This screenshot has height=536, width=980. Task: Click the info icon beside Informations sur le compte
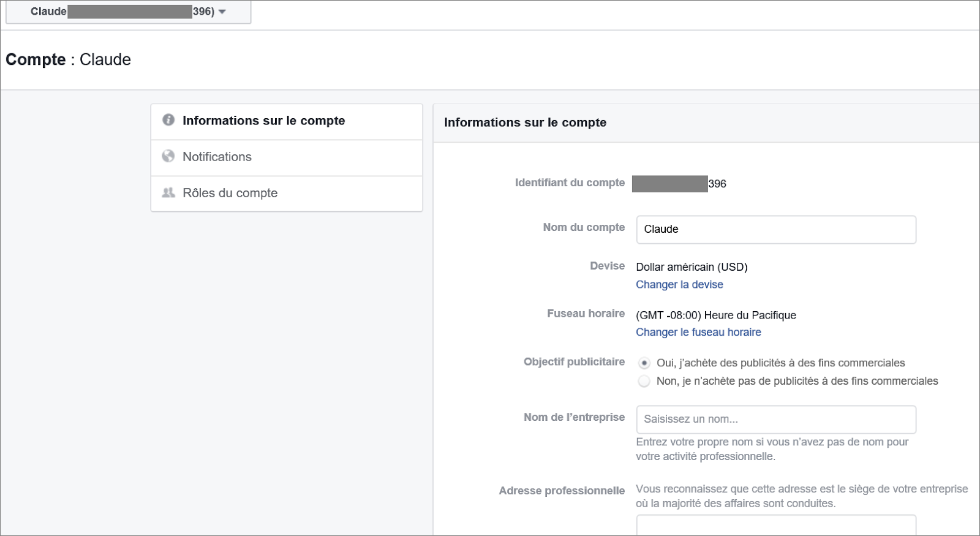(168, 120)
